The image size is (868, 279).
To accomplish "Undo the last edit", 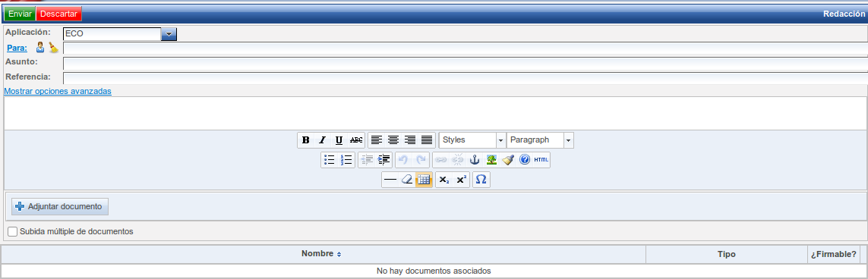I will (403, 160).
